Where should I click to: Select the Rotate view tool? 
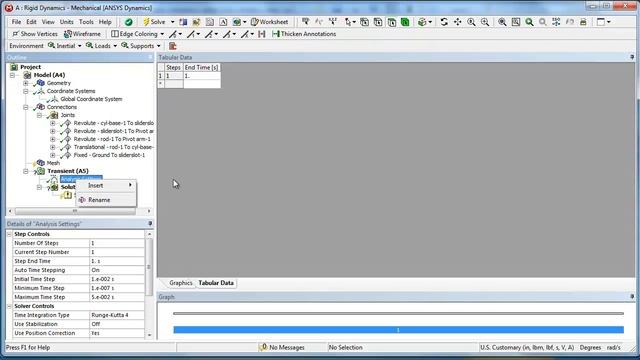(444, 22)
